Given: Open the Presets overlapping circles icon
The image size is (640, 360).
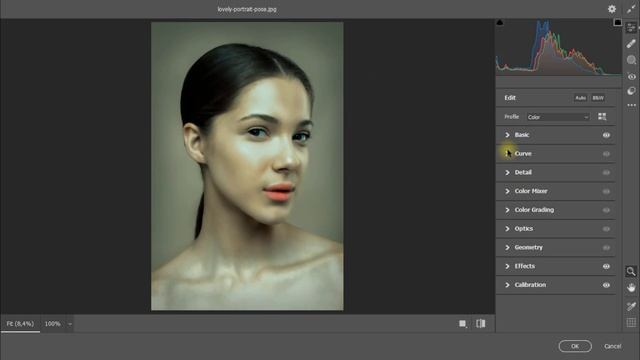Looking at the screenshot, I should (631, 91).
